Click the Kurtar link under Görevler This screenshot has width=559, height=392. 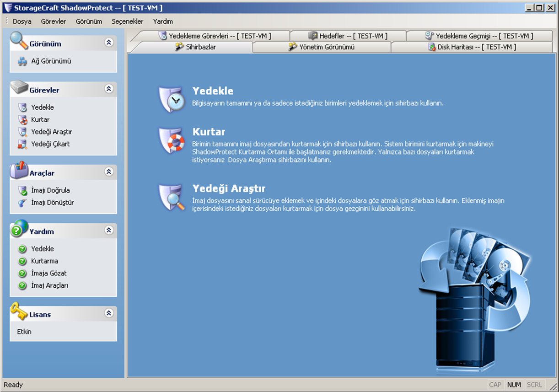tap(40, 120)
